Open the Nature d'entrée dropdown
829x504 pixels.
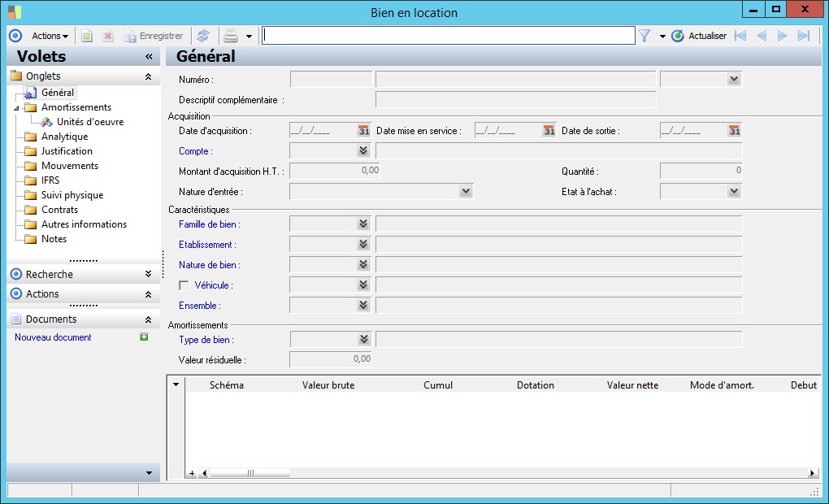[466, 192]
